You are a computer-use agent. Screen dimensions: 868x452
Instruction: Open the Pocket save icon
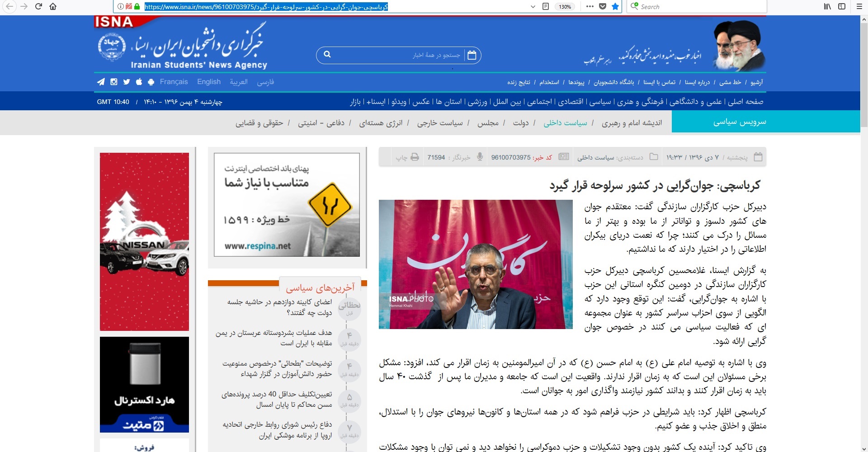603,6
